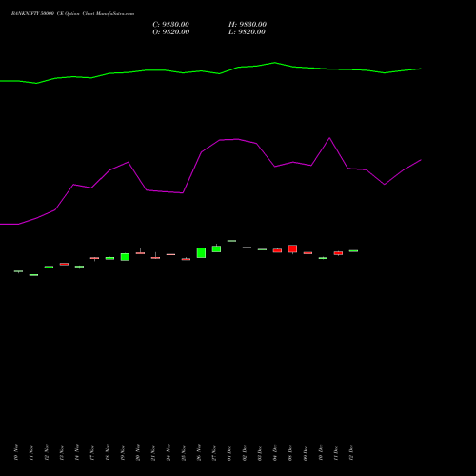This screenshot has width=476, height=476.
Task: Select the red candle above 13 Nov
Action: [x=64, y=264]
